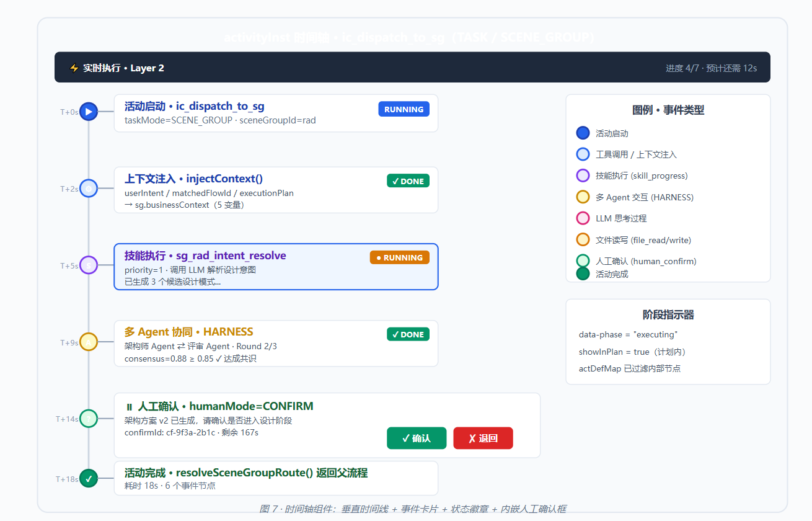The height and width of the screenshot is (521, 812).
Task: Click the 图例 • 事件类型 panel heading
Action: (668, 110)
